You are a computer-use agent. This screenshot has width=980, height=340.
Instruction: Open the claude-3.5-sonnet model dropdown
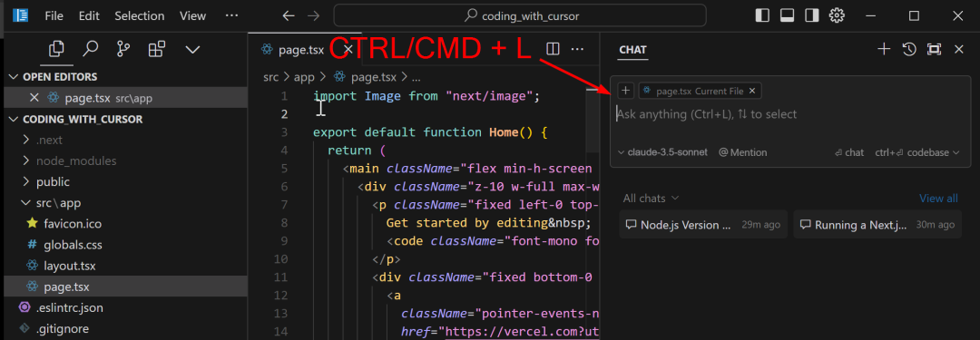click(662, 152)
